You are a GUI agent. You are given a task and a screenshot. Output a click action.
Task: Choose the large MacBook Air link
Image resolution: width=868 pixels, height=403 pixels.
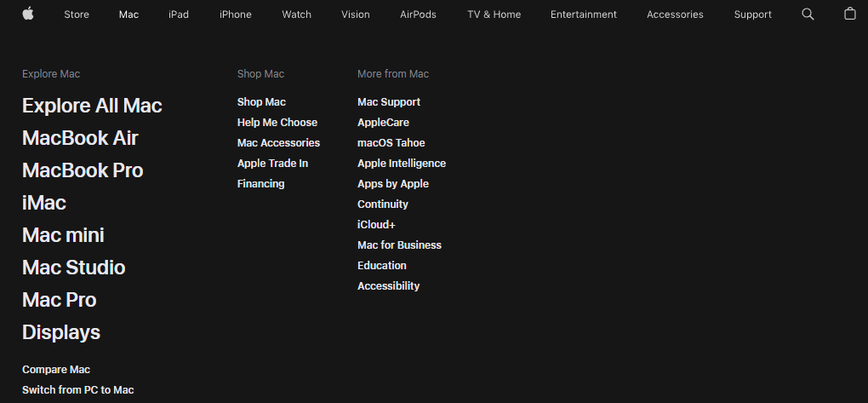[80, 137]
